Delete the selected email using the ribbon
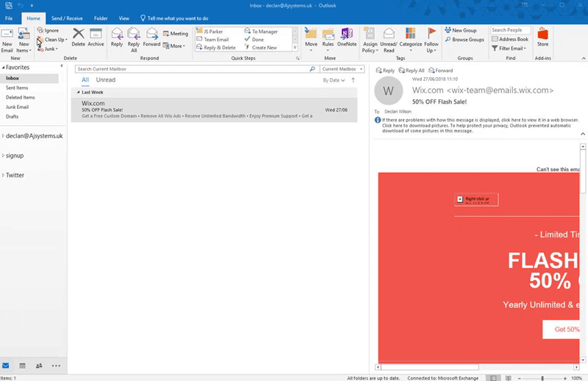The image size is (588, 381). pyautogui.click(x=78, y=38)
